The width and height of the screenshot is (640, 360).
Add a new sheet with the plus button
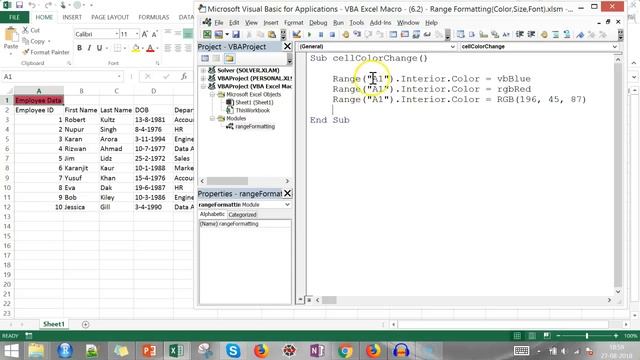85,324
